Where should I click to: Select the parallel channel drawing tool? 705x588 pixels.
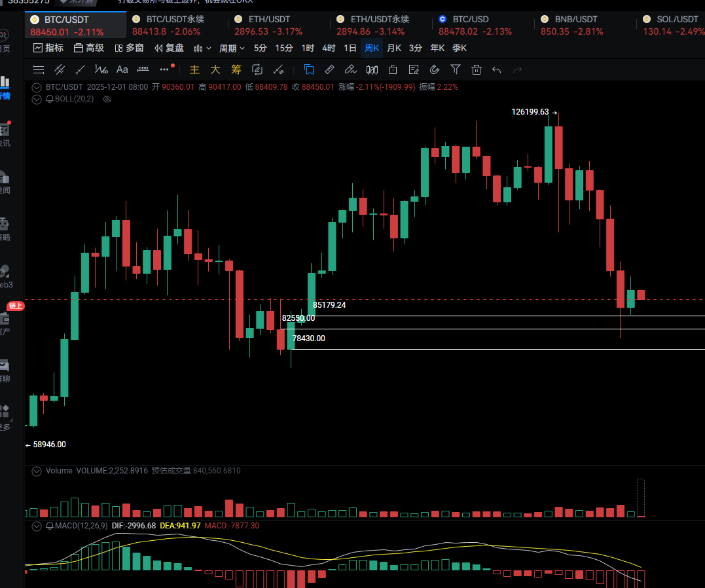[60, 69]
